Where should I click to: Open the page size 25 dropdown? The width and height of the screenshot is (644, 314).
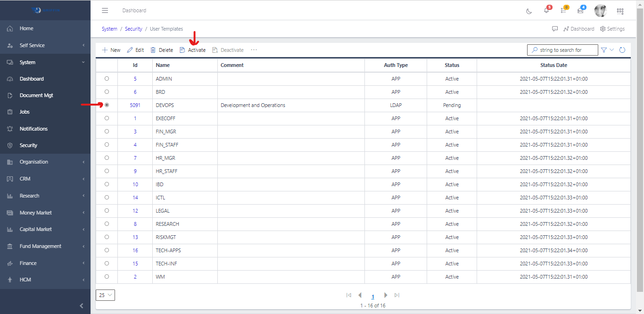click(105, 295)
